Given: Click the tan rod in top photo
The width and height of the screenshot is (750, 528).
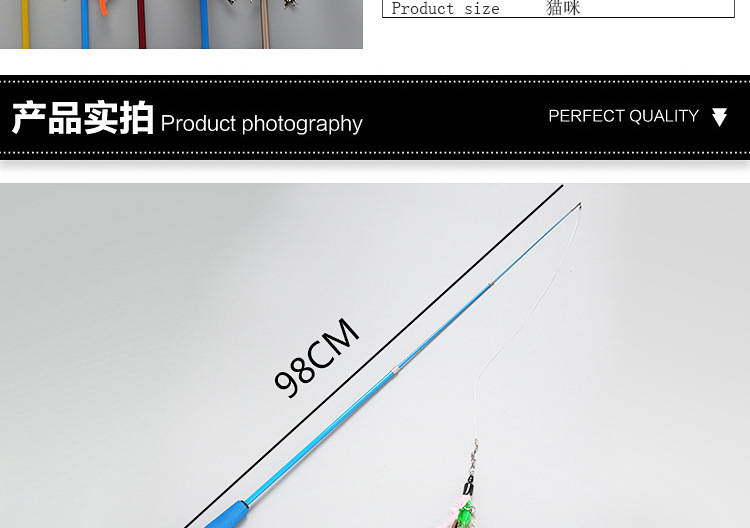Looking at the screenshot, I should pos(265,24).
